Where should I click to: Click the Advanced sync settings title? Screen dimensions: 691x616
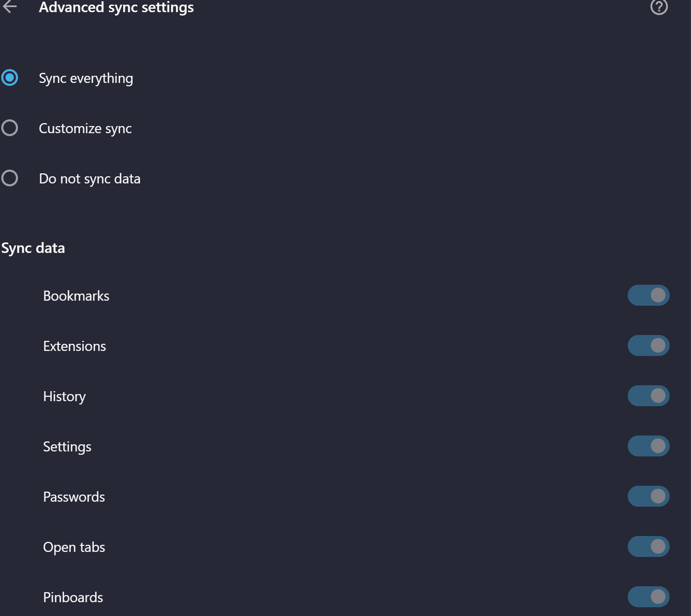(116, 7)
